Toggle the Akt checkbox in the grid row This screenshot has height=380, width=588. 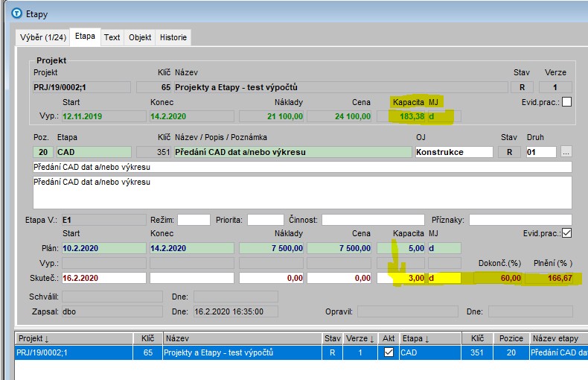click(389, 352)
